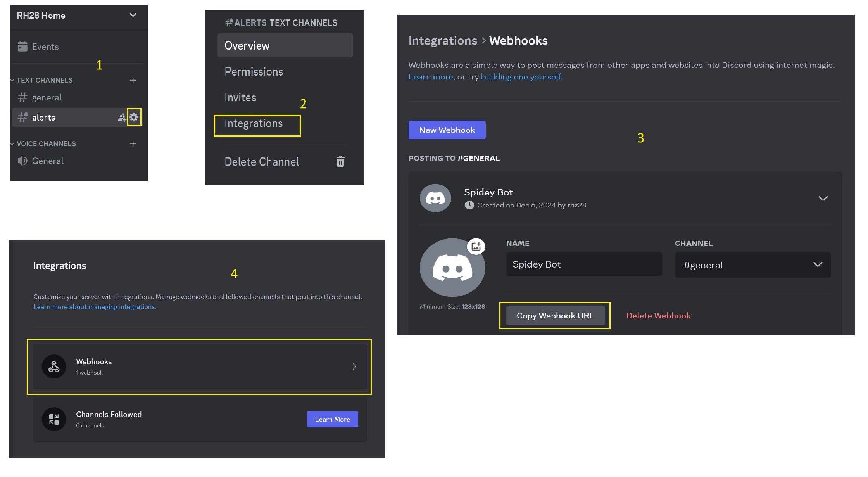
Task: Open settings for the alerts channel via gear icon
Action: click(134, 117)
